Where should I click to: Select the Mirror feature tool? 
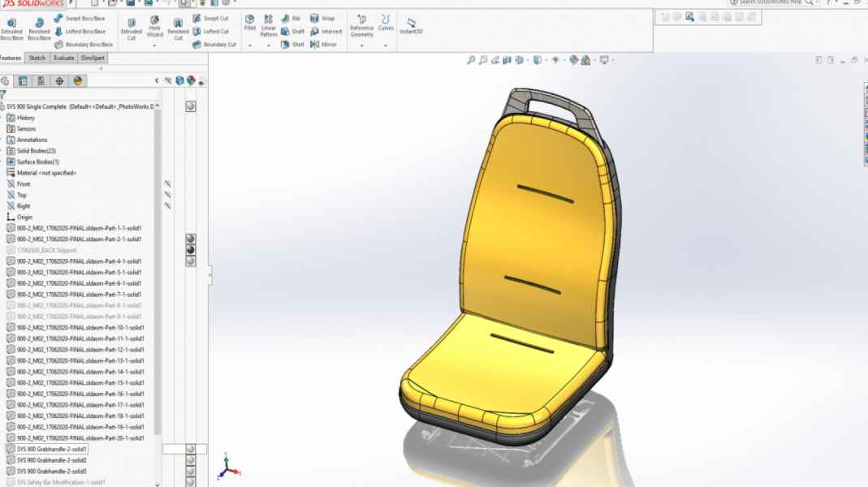(x=323, y=45)
